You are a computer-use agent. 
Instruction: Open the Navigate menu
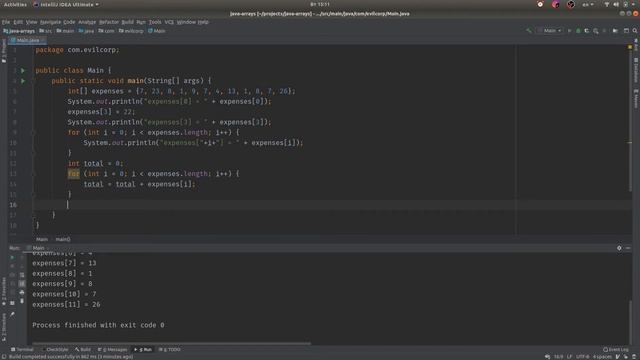coord(50,22)
